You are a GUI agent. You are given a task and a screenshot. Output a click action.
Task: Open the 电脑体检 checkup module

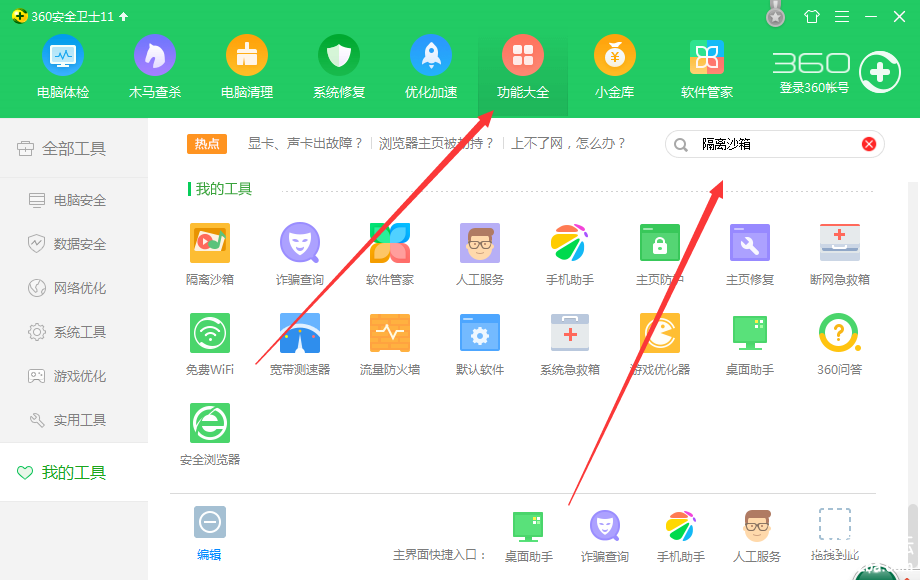[x=63, y=67]
